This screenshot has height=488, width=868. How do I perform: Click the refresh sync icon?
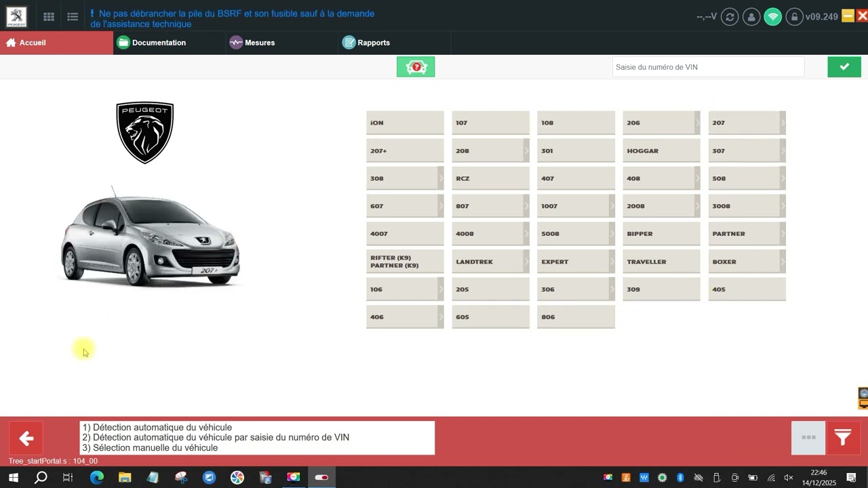coord(730,17)
